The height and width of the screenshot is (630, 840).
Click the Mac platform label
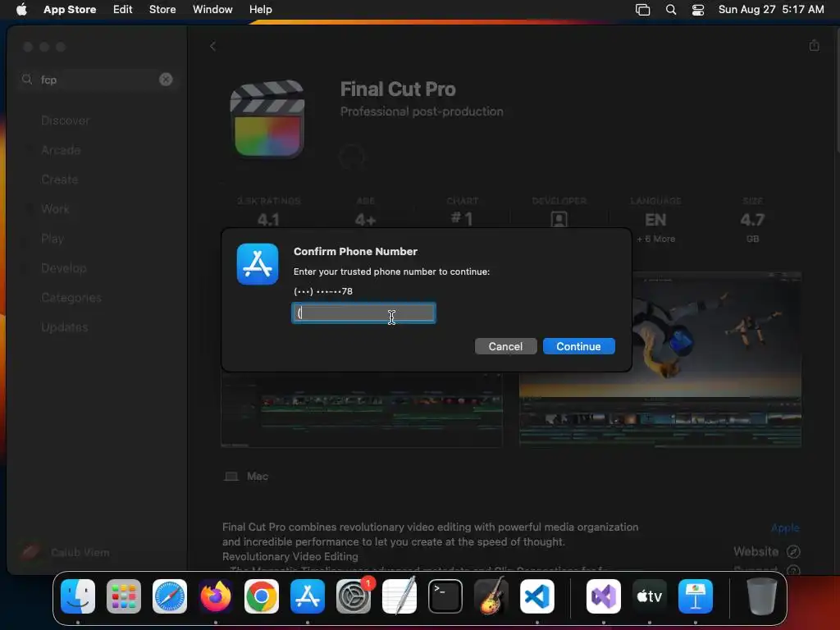[246, 477]
